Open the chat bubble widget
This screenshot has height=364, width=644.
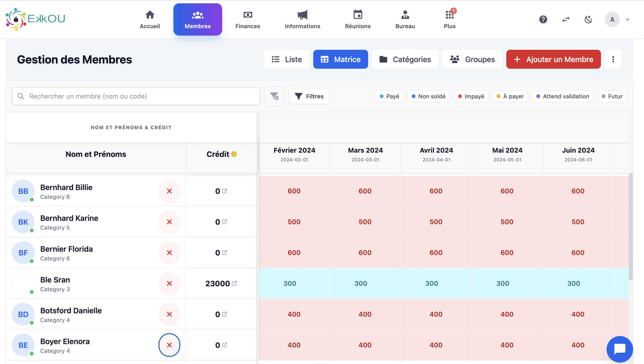[x=619, y=349]
